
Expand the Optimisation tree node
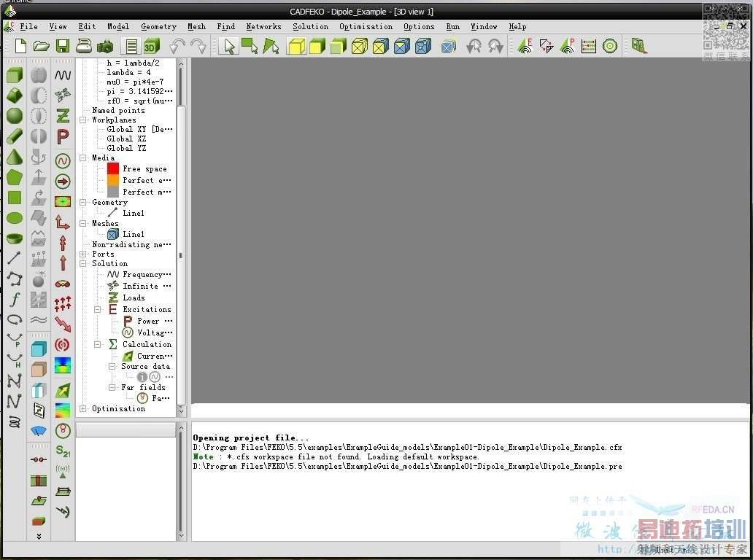82,409
